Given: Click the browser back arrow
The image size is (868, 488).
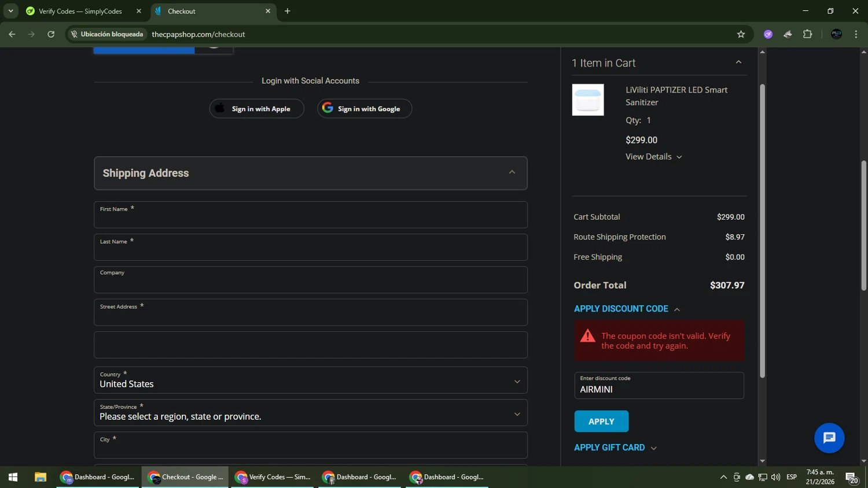Looking at the screenshot, I should (x=12, y=34).
